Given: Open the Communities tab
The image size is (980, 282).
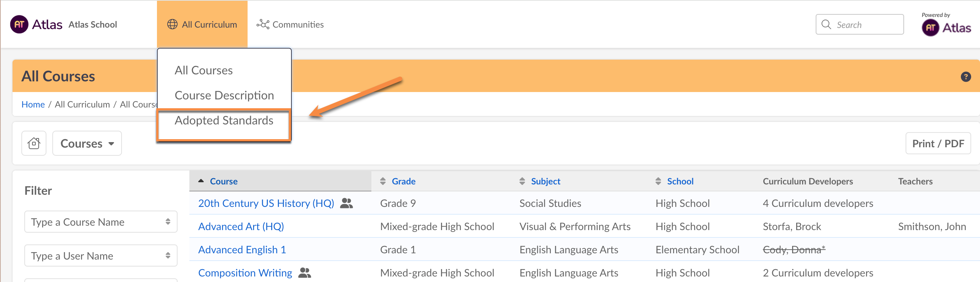Looking at the screenshot, I should 290,25.
